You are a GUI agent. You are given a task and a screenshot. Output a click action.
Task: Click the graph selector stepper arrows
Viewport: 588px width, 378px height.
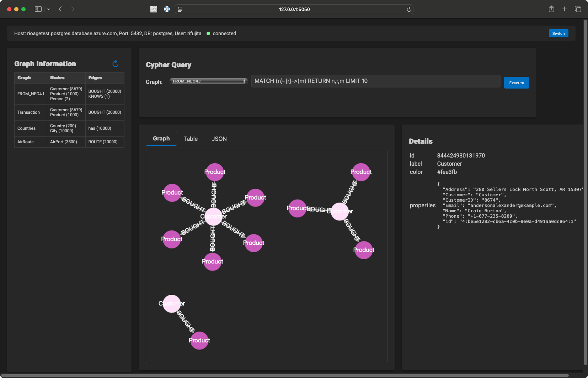pos(244,81)
